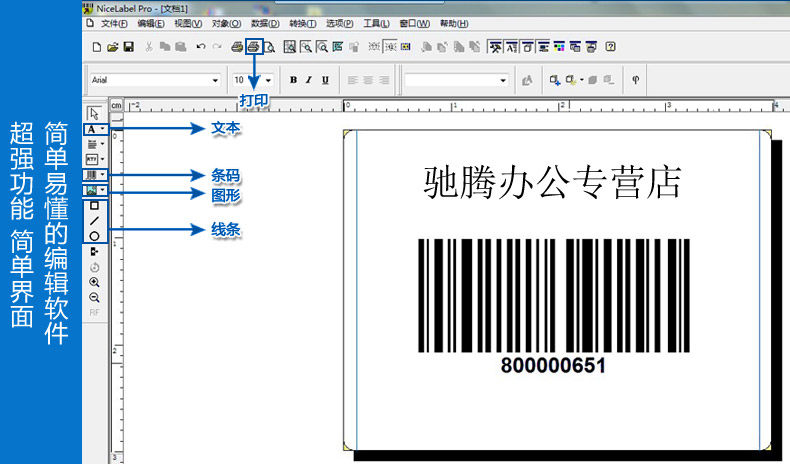Open 数据(D) Data menu
The width and height of the screenshot is (790, 464).
pyautogui.click(x=265, y=24)
